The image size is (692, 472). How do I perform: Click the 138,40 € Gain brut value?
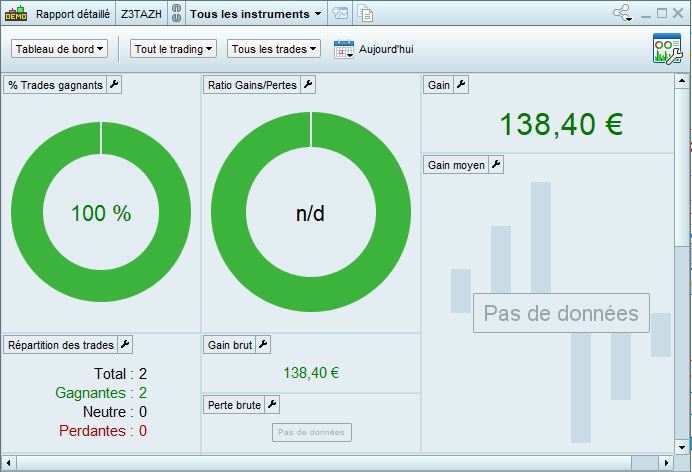(x=311, y=373)
